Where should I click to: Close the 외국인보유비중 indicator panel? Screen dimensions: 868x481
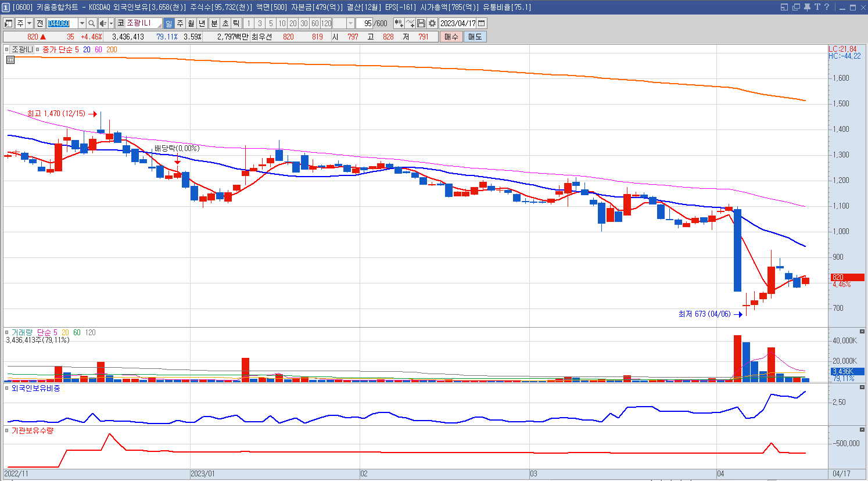click(862, 387)
